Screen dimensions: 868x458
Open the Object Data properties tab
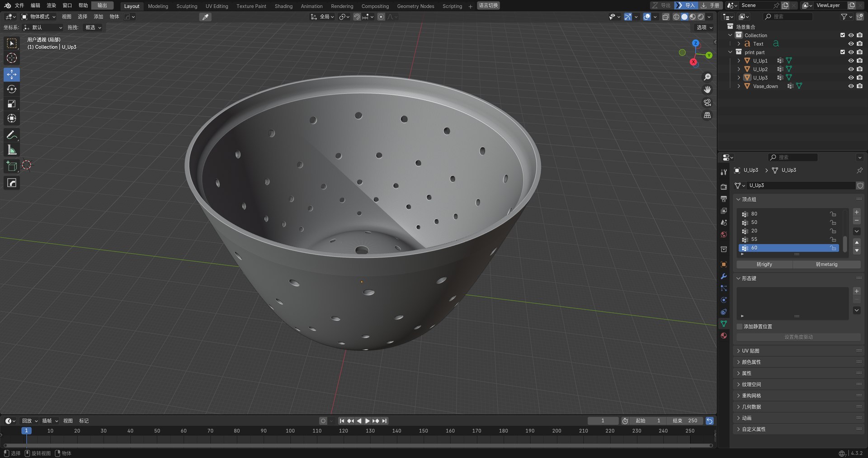coord(724,324)
